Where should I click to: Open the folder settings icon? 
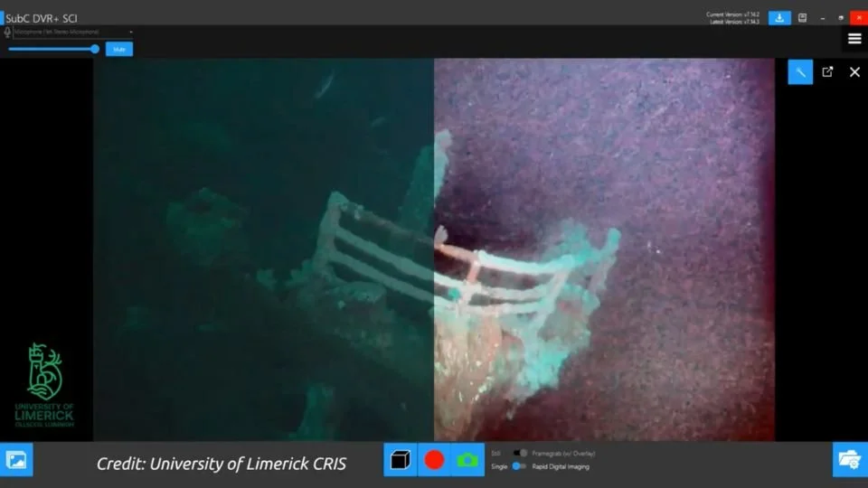pyautogui.click(x=850, y=460)
